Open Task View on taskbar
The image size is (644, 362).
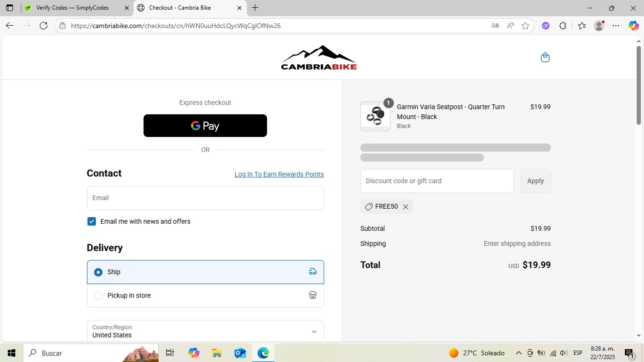click(170, 353)
